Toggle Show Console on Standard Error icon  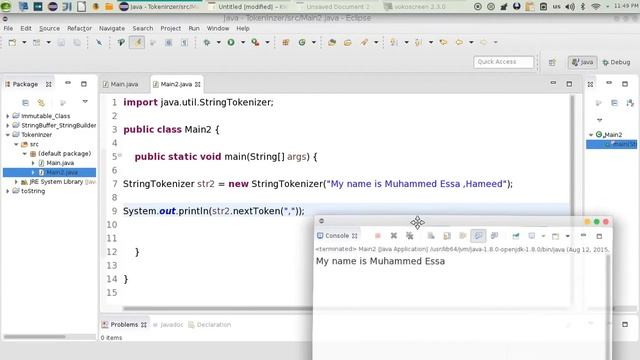[494, 236]
